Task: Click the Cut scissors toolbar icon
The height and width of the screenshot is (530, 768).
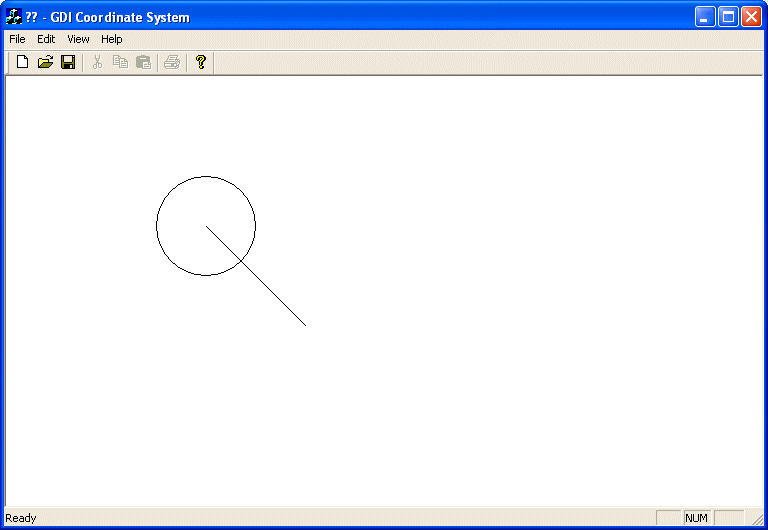Action: click(97, 62)
